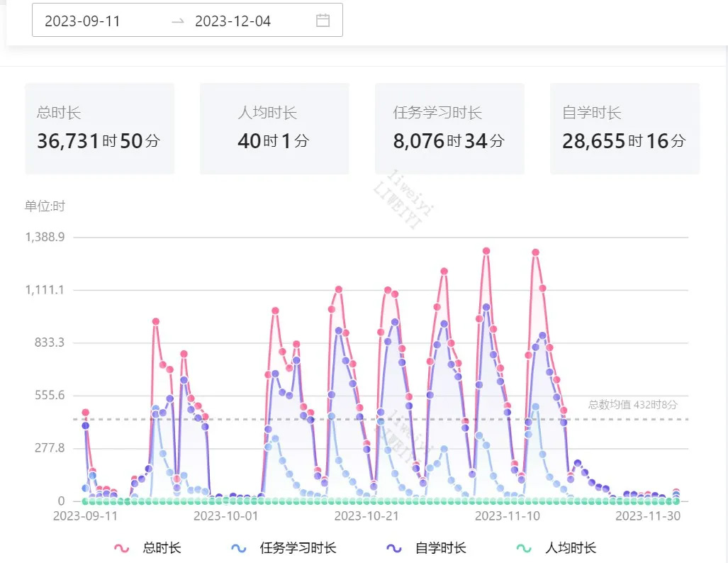728x563 pixels.
Task: Select the 任务学习时长 summary card
Action: (x=449, y=128)
